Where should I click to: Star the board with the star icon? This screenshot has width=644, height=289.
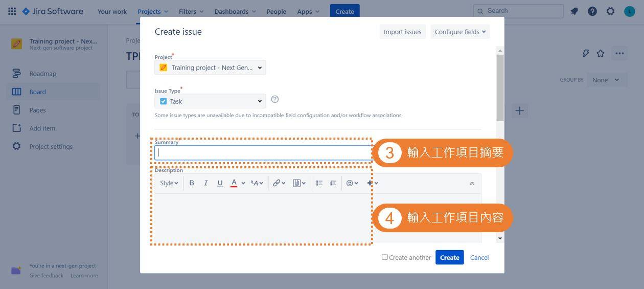coord(601,53)
